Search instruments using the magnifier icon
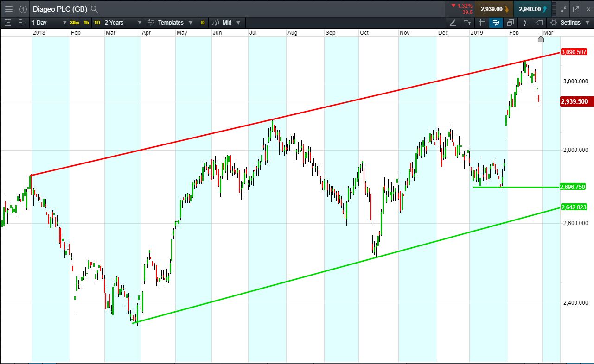 tap(95, 9)
